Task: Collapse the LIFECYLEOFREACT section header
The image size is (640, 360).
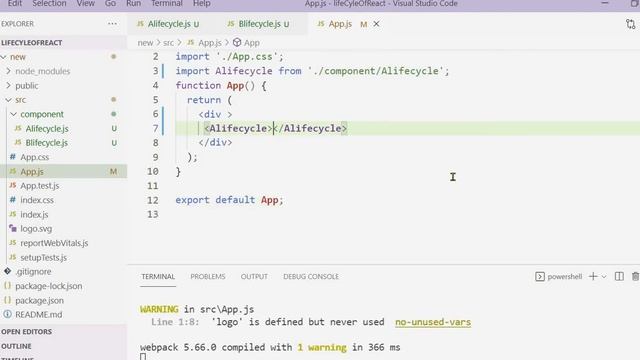Action: click(32, 42)
